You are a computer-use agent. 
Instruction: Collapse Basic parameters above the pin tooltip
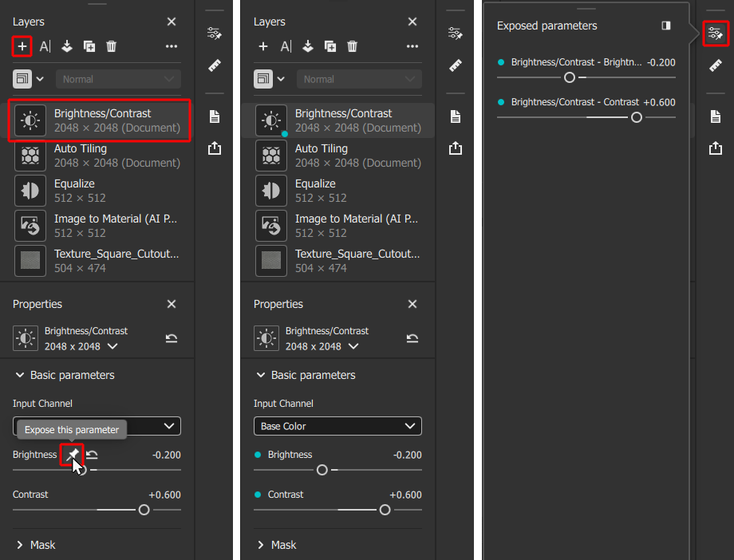[64, 375]
